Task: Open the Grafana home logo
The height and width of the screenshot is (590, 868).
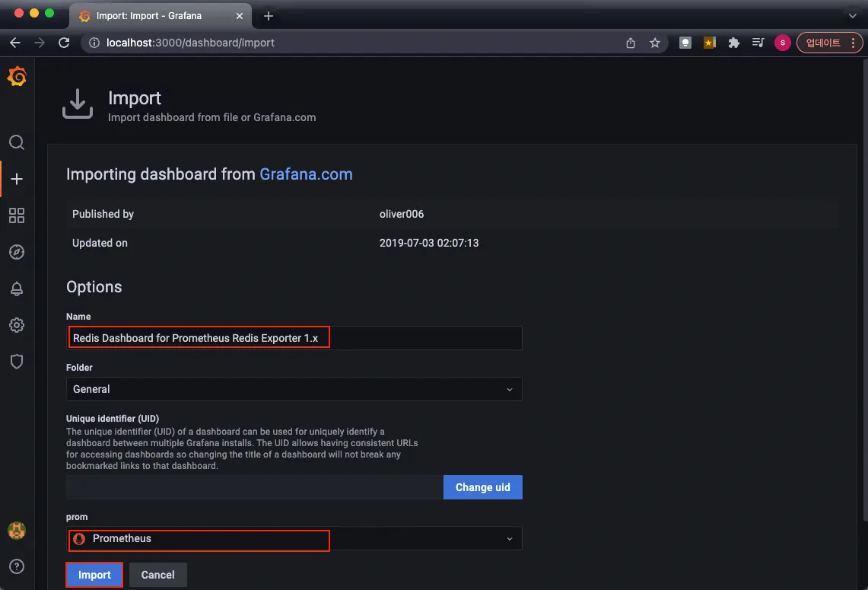Action: click(x=17, y=76)
